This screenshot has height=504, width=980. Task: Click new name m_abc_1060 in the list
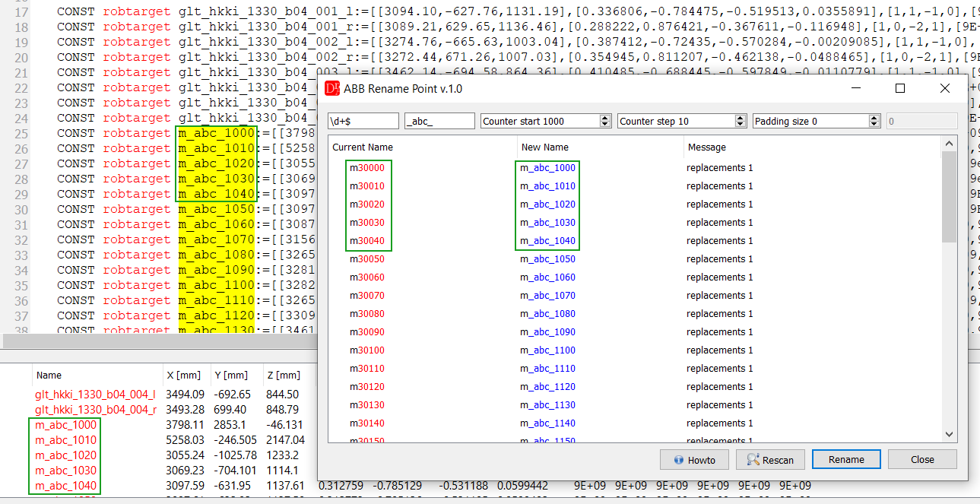[547, 277]
